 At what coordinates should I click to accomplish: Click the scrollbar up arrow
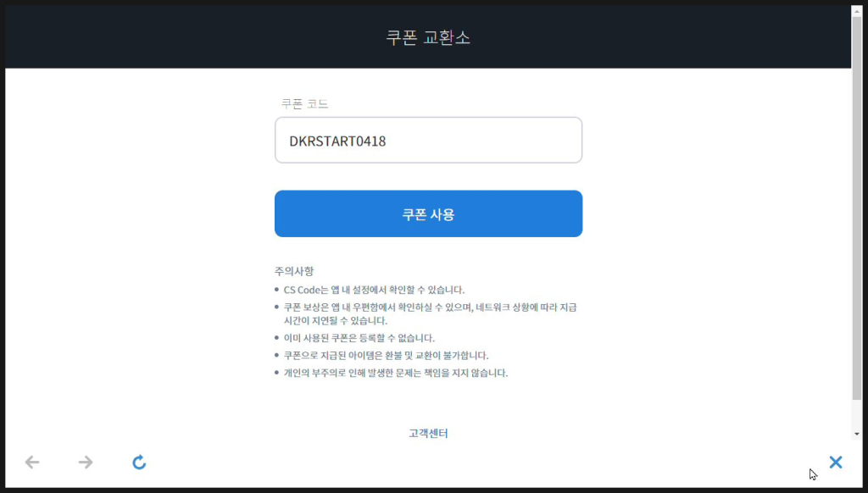click(856, 11)
